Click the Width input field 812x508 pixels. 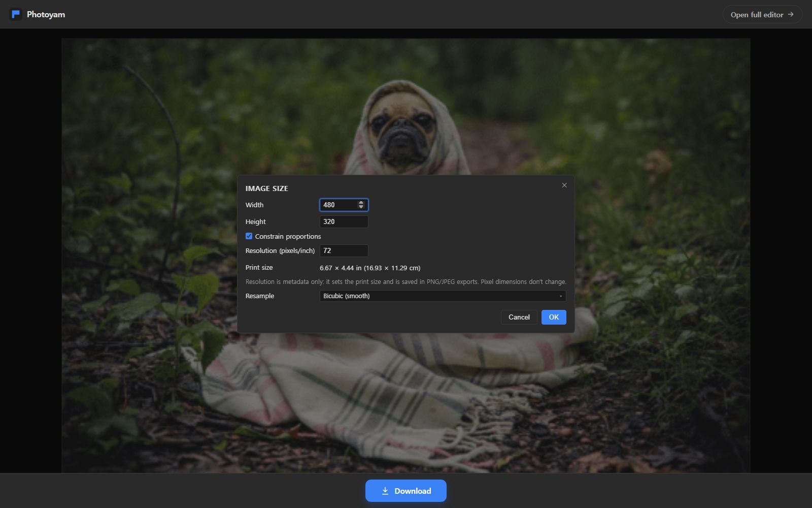click(x=344, y=205)
